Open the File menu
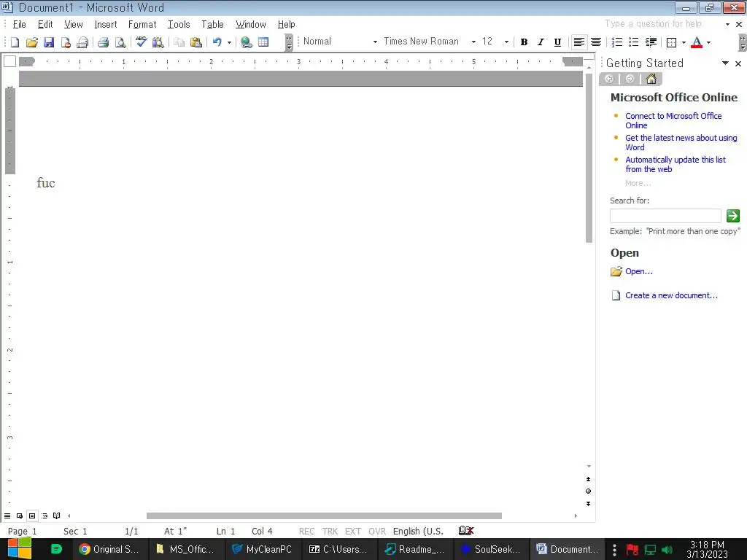 tap(19, 24)
